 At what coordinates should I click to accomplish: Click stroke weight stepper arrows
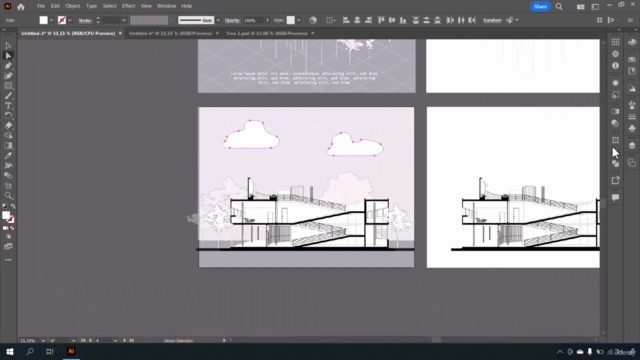98,20
